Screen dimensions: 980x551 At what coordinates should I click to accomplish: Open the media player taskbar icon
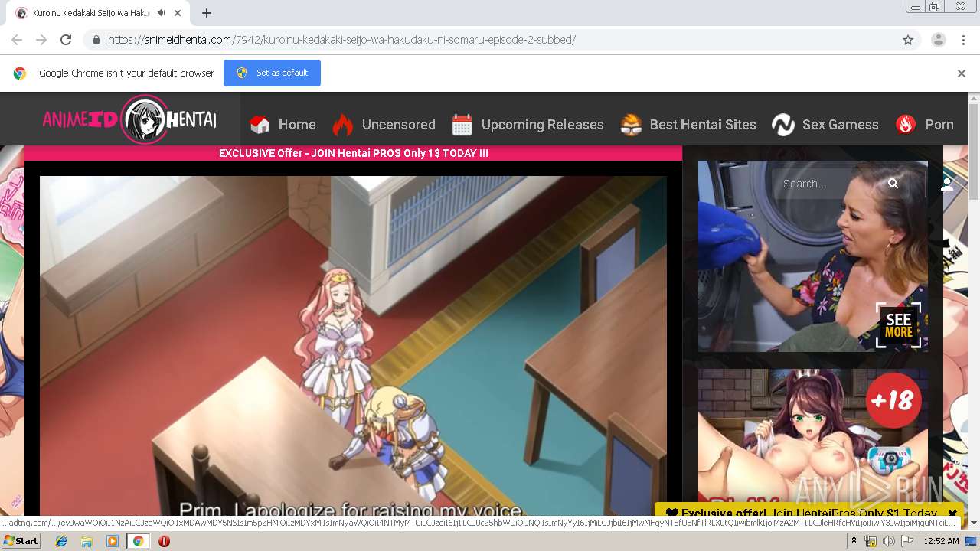(113, 541)
